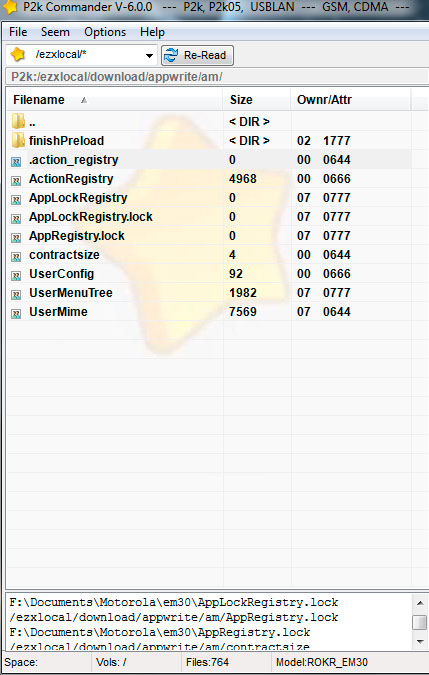This screenshot has width=429, height=675.
Task: Click the Ownr/Attr column header
Action: tap(351, 100)
